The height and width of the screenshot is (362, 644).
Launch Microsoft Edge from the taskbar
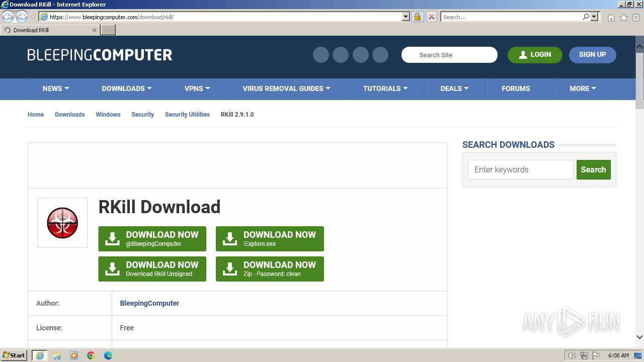tap(108, 355)
